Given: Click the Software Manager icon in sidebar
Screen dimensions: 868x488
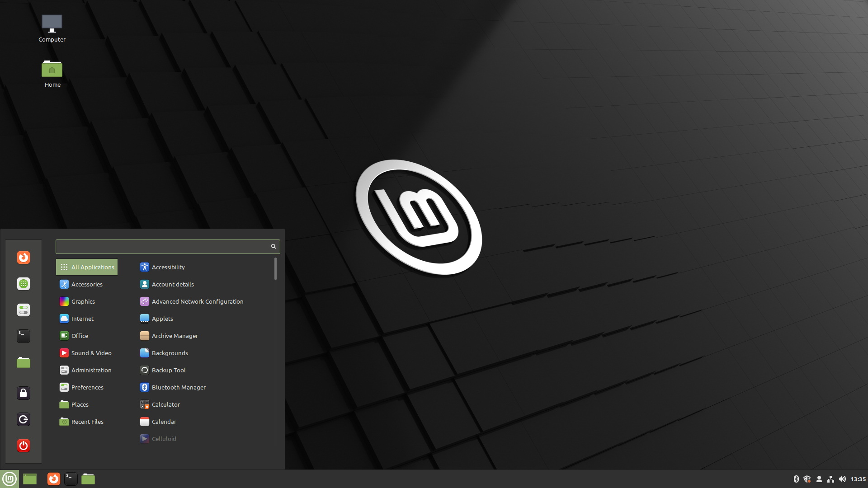Looking at the screenshot, I should tap(24, 284).
